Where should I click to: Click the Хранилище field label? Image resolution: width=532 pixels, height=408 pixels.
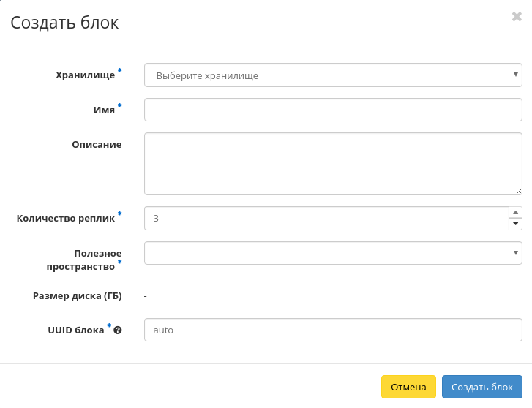(x=85, y=75)
